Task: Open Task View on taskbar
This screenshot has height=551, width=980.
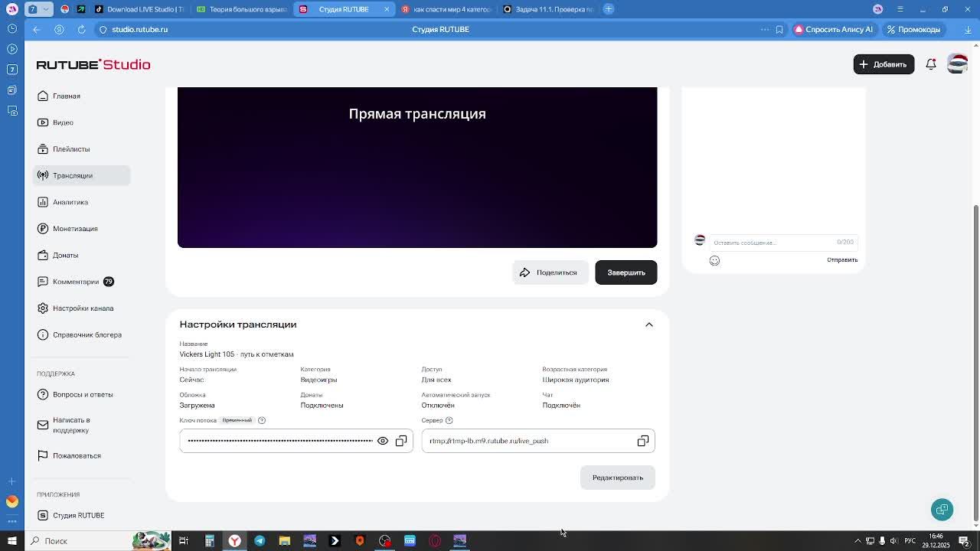Action: point(184,541)
